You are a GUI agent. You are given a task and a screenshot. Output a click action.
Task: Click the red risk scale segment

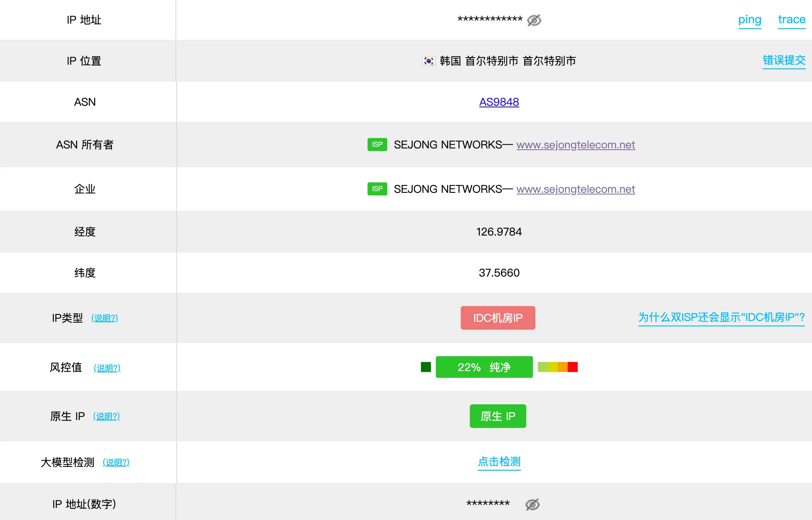(572, 367)
